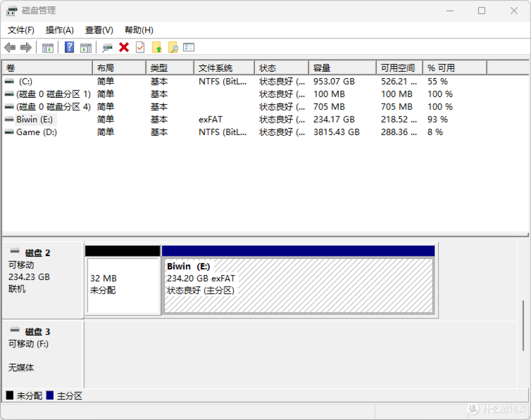Select the 32 MB 未分配 partition block
Screen dimensions: 531x420
[122, 280]
